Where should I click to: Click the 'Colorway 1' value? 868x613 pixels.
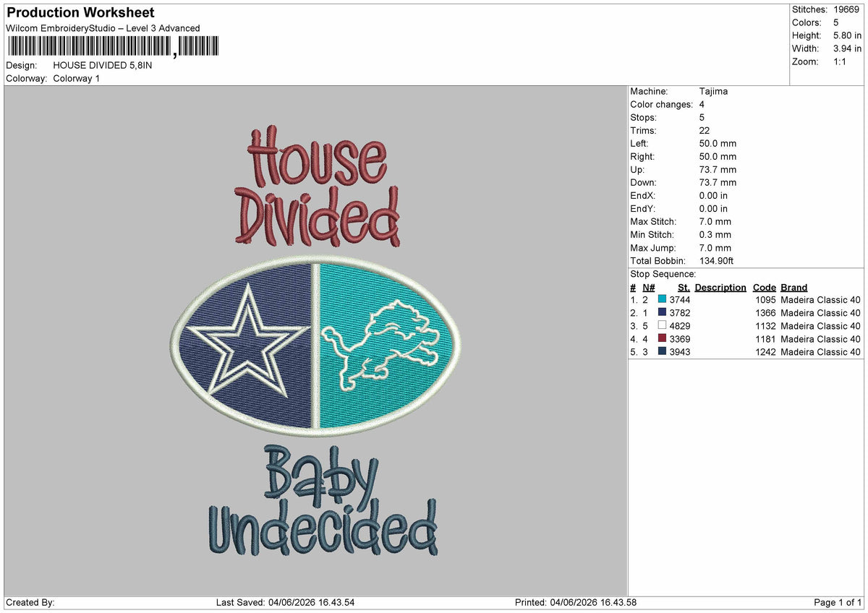pyautogui.click(x=77, y=78)
